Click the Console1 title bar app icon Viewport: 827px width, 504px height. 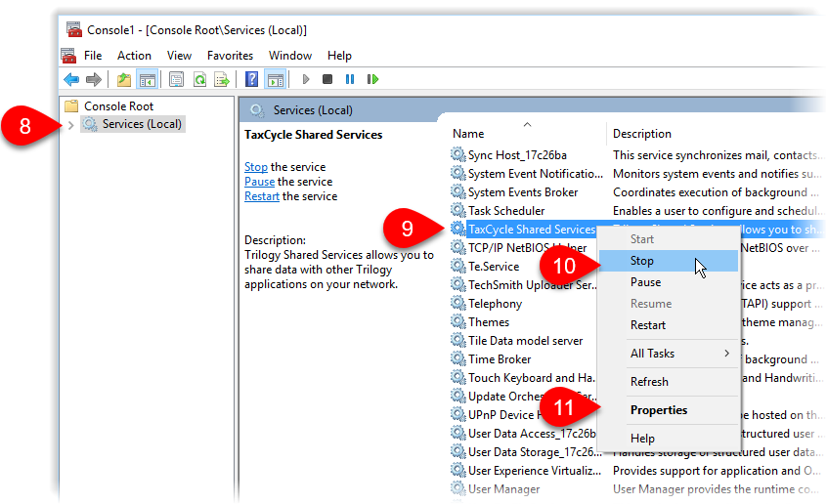pyautogui.click(x=74, y=29)
